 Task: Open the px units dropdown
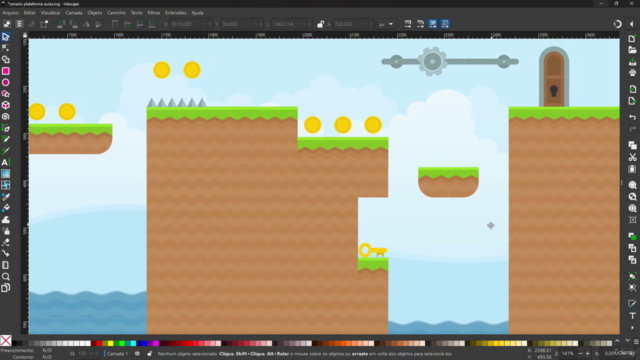click(386, 24)
